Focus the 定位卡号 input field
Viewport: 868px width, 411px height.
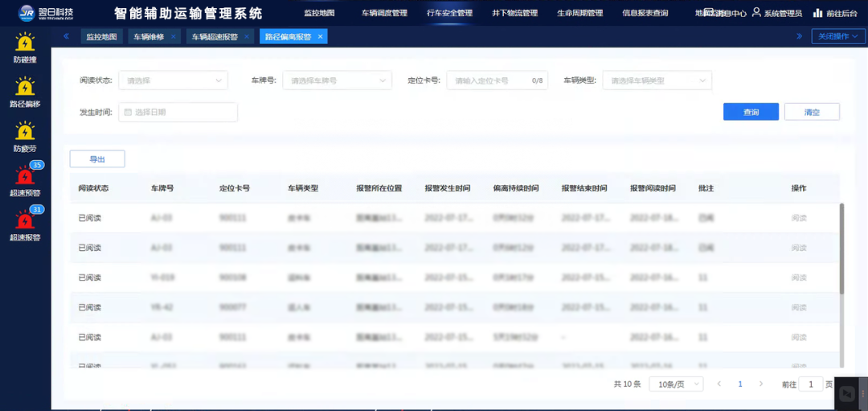497,80
